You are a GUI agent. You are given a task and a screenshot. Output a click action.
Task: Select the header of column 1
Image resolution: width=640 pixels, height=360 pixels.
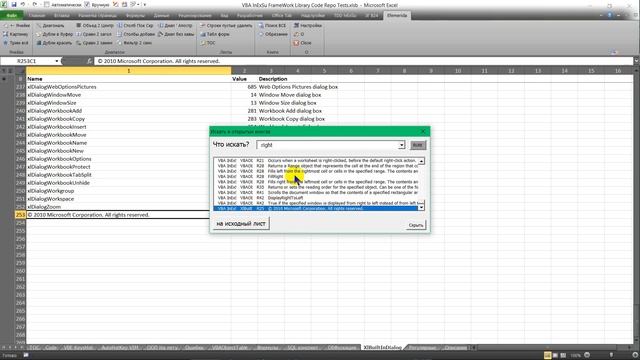[x=129, y=71]
